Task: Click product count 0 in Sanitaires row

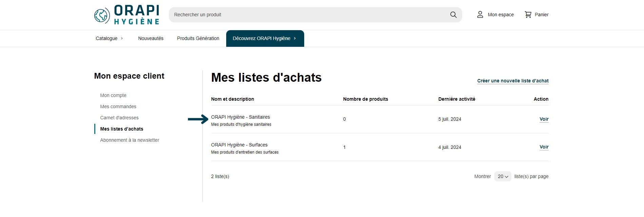Action: [x=345, y=119]
